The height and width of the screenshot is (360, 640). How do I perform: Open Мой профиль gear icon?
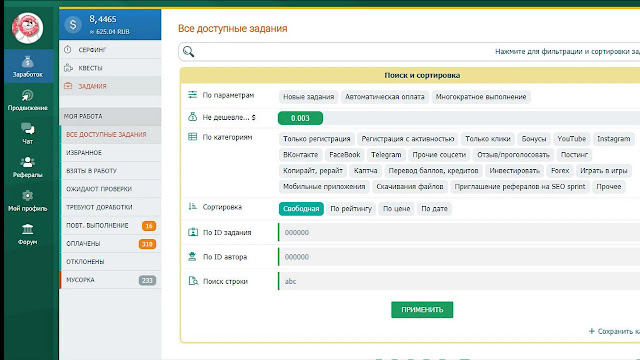tap(28, 196)
